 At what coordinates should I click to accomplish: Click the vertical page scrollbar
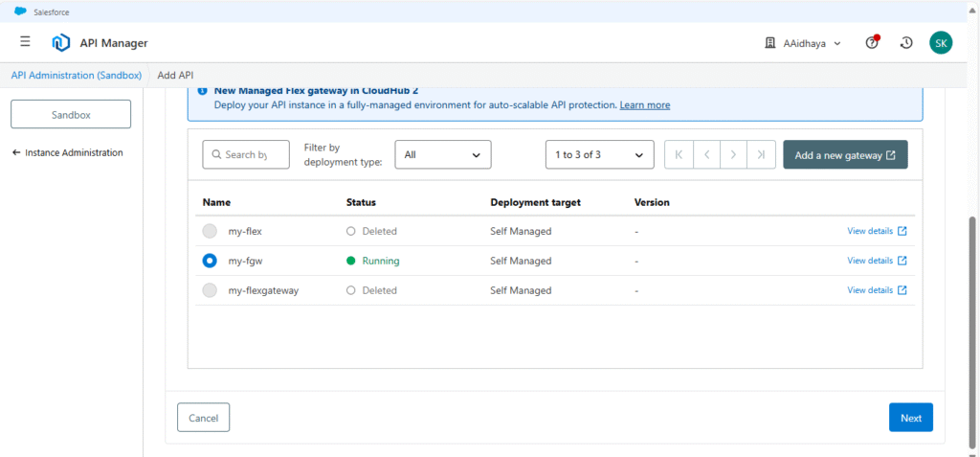tap(972, 331)
